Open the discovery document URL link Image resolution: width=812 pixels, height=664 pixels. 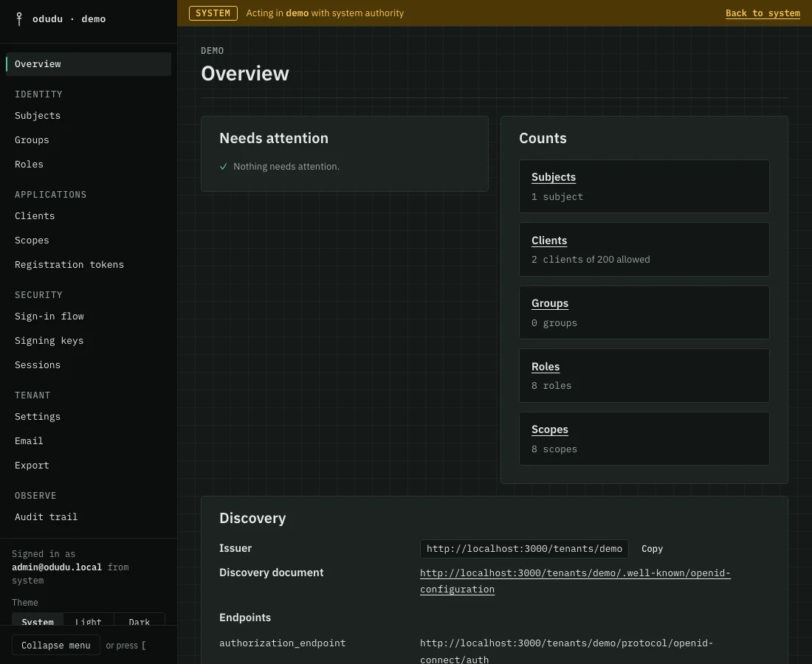575,581
